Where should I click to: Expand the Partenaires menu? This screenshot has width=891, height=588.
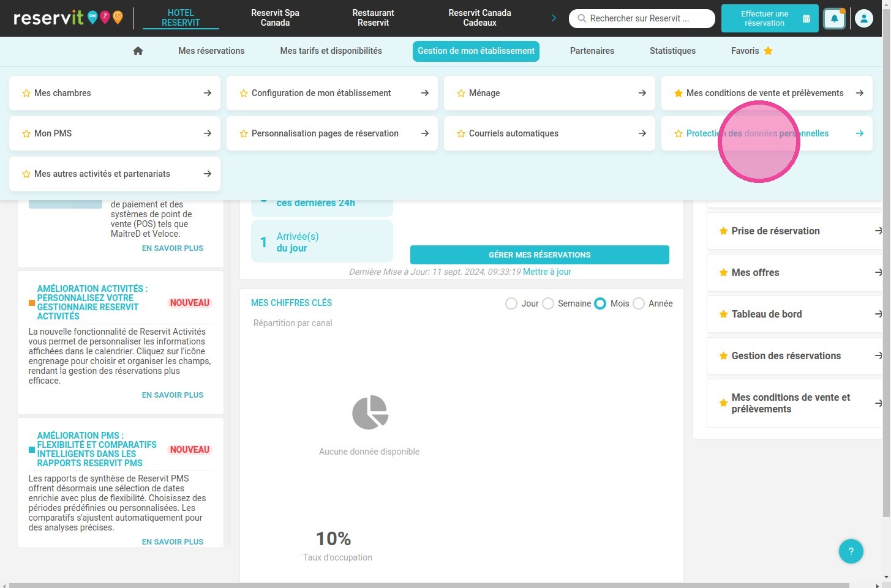pyautogui.click(x=592, y=51)
